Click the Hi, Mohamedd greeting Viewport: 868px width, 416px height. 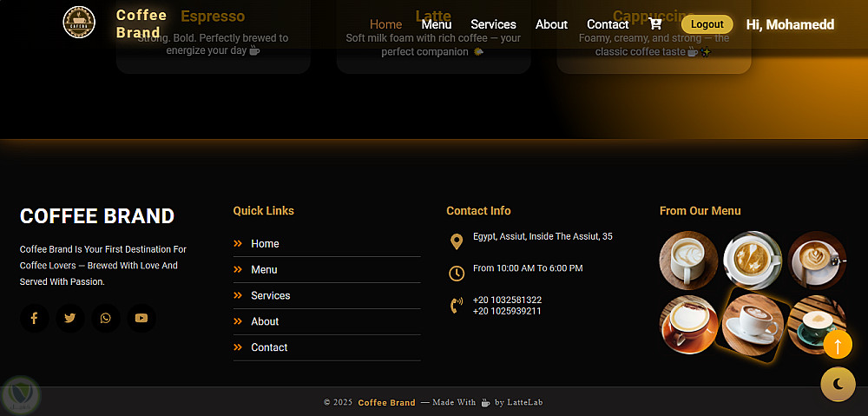pyautogui.click(x=791, y=24)
